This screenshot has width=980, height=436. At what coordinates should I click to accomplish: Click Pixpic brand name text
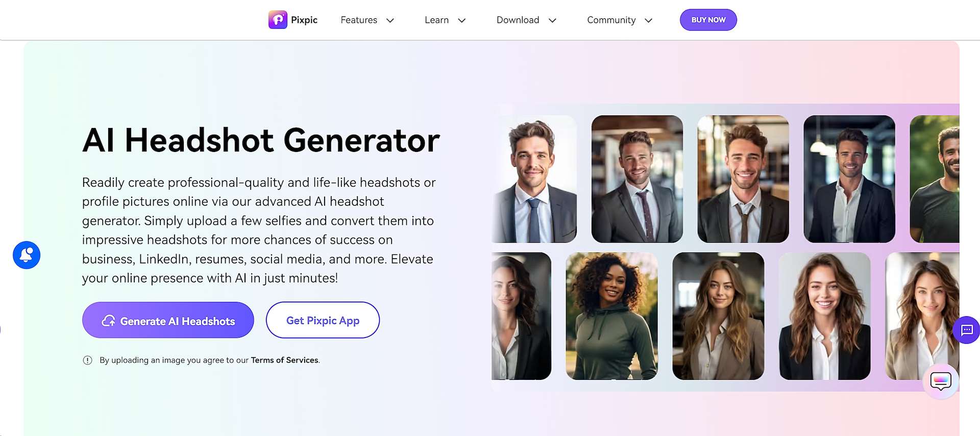pos(304,20)
